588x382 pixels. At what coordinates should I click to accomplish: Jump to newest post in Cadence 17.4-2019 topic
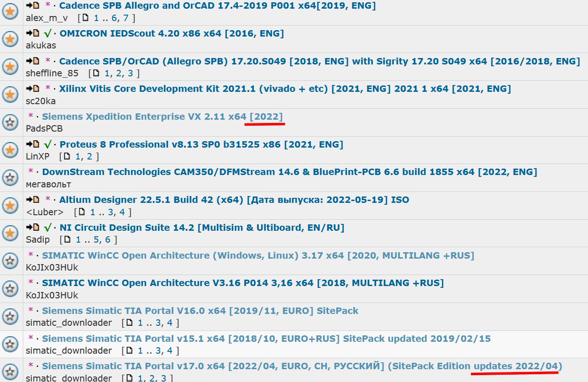33,6
